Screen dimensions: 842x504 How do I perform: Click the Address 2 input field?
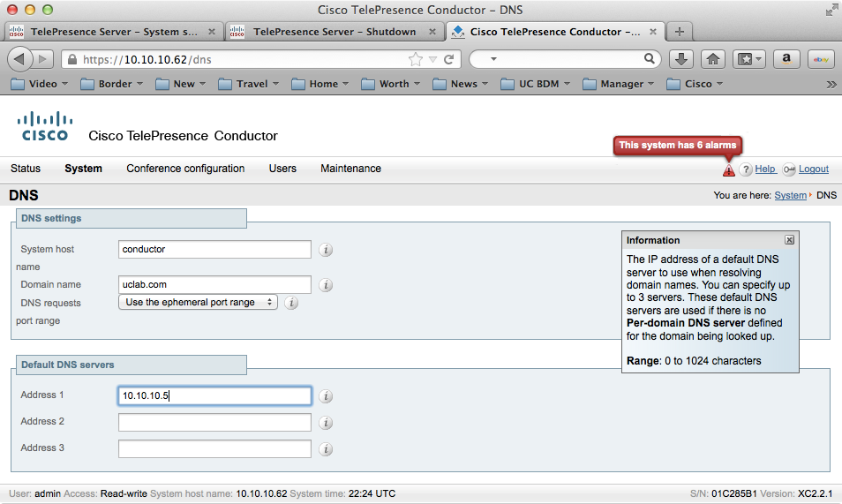(214, 422)
